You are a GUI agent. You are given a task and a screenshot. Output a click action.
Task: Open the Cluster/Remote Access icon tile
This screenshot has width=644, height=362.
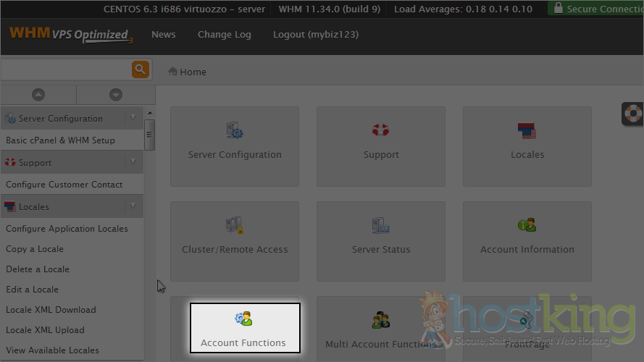235,236
